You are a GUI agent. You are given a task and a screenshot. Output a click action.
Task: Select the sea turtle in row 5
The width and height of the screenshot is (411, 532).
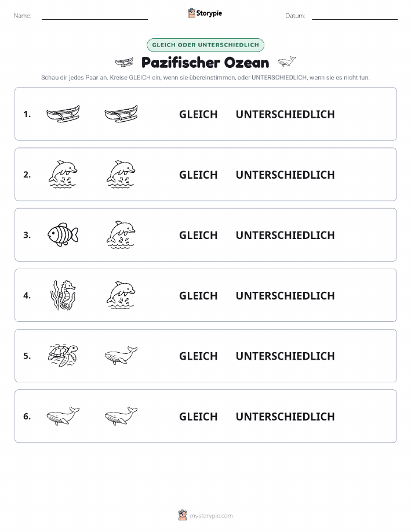(63, 355)
